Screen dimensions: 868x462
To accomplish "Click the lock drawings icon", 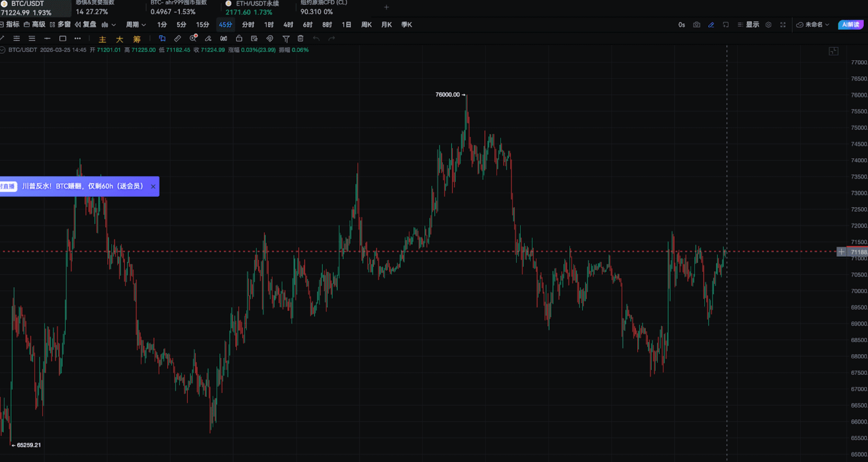I will [239, 39].
